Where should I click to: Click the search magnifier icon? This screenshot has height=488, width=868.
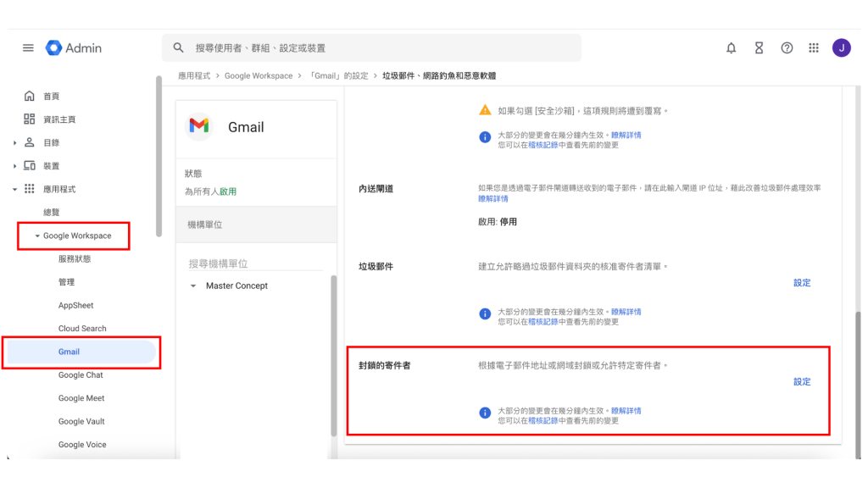click(178, 48)
